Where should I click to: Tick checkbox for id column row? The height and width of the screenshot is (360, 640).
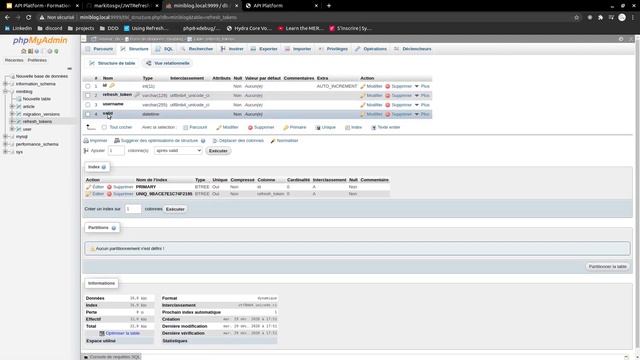(x=88, y=86)
